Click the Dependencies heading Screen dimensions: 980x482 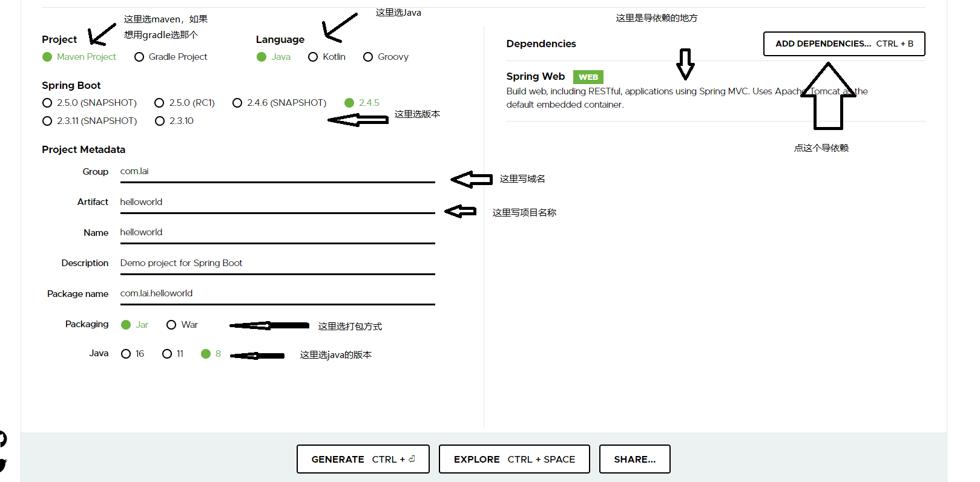pos(541,44)
